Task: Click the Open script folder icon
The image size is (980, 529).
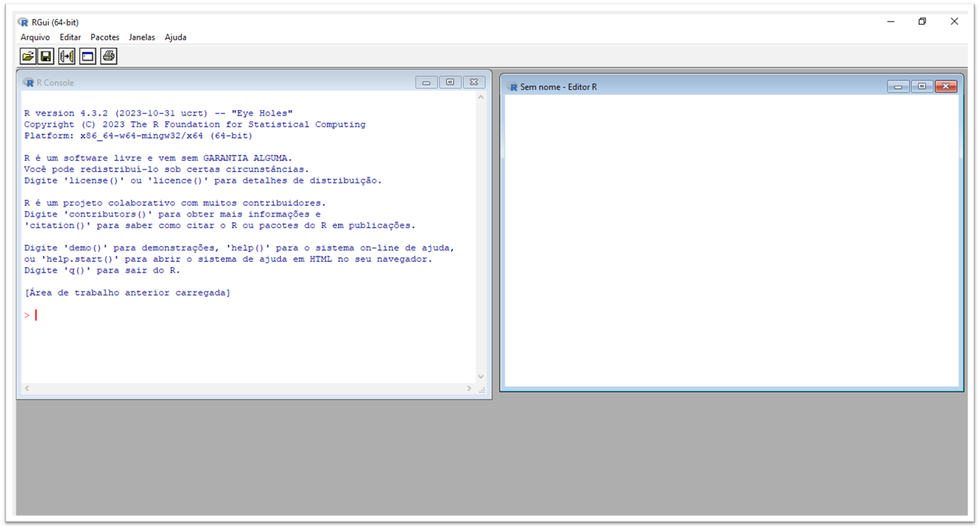Action: 28,56
